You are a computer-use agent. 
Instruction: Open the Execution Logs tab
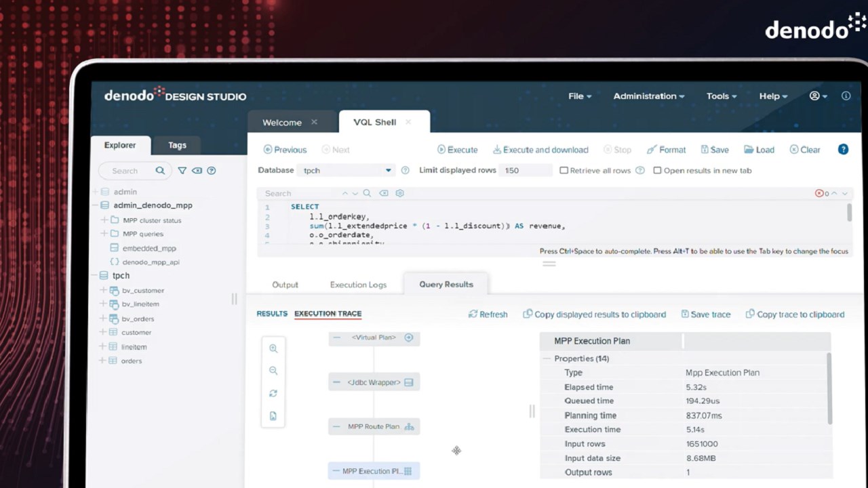[358, 285]
